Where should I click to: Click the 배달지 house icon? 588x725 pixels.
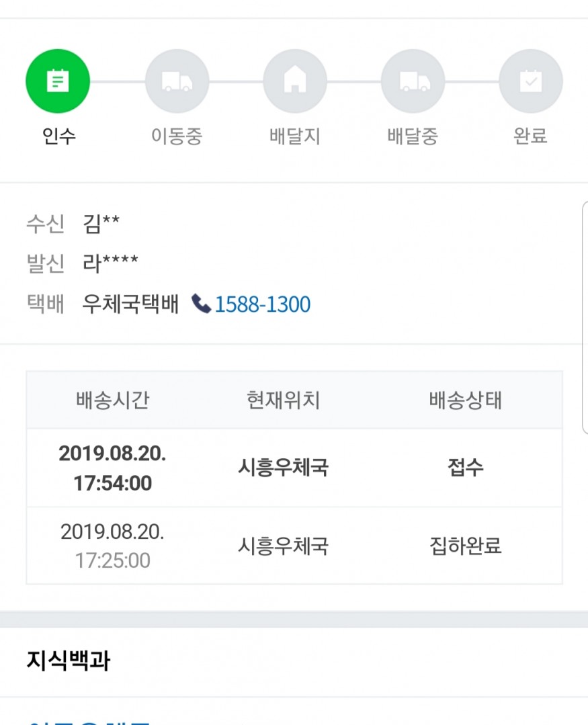tap(295, 81)
